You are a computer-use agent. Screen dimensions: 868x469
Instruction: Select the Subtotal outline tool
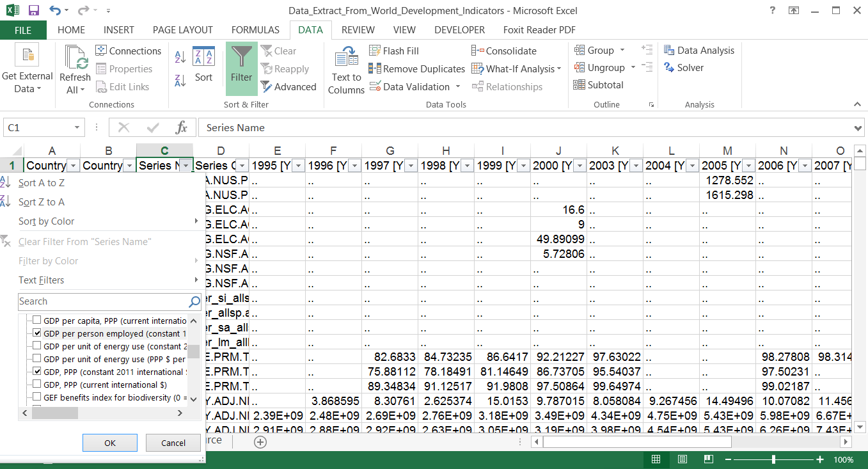(x=599, y=84)
